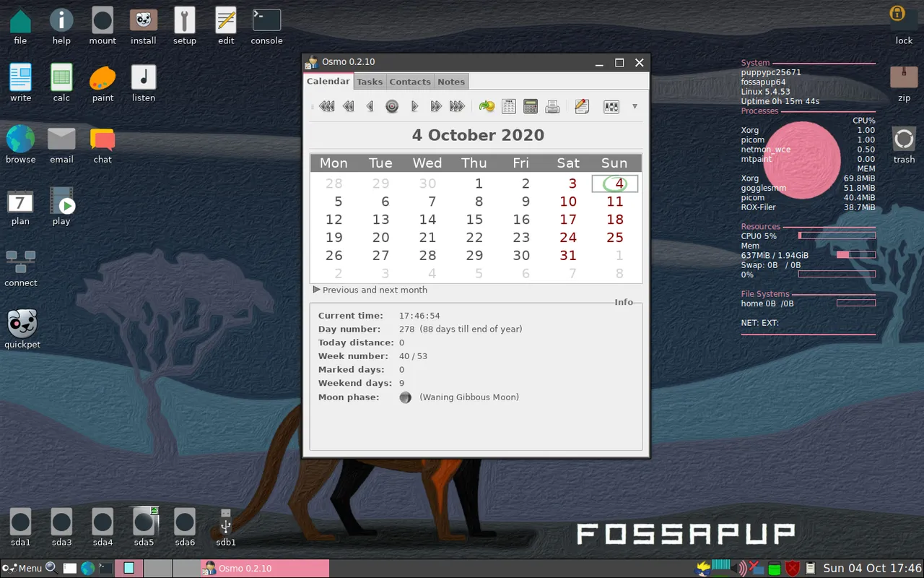
Task: Open the sdb1 USB drive icon
Action: click(226, 527)
